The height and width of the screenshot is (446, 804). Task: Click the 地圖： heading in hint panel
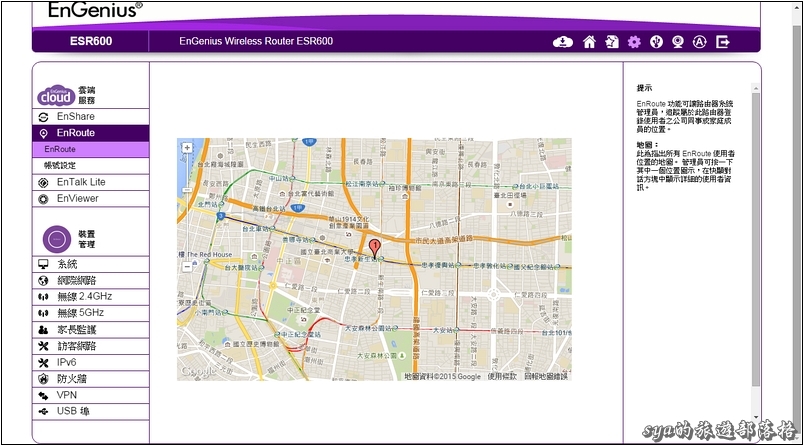[647, 145]
